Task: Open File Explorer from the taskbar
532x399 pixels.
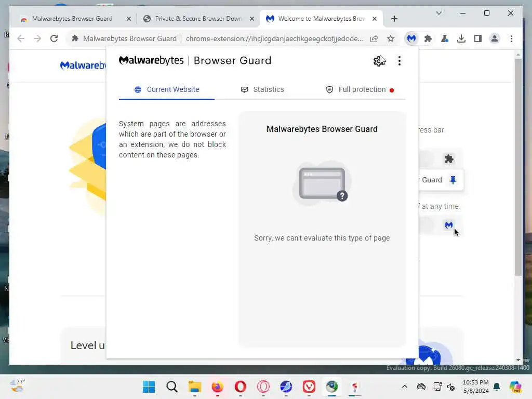Action: pos(195,387)
